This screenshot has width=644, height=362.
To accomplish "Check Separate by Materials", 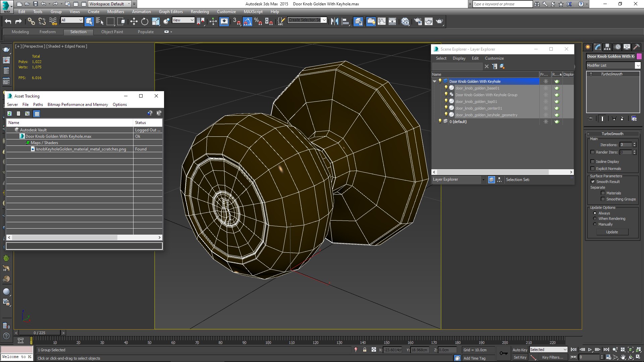I will tap(603, 193).
